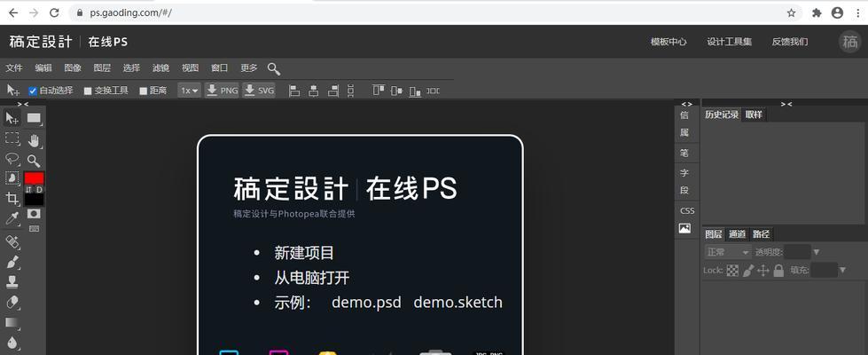Click distribute horizontal spacing icon
This screenshot has width=868, height=355.
click(433, 91)
